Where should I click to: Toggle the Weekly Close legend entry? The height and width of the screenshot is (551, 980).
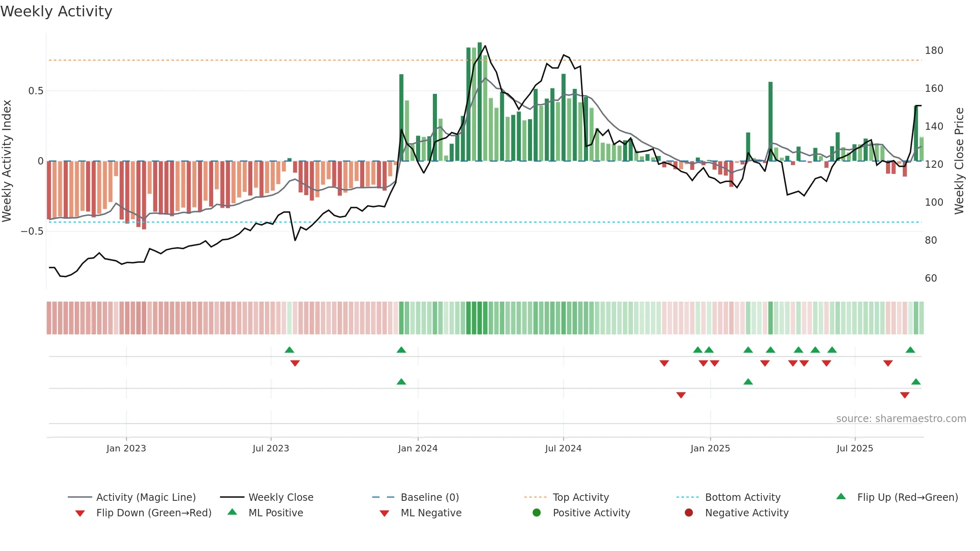point(267,497)
